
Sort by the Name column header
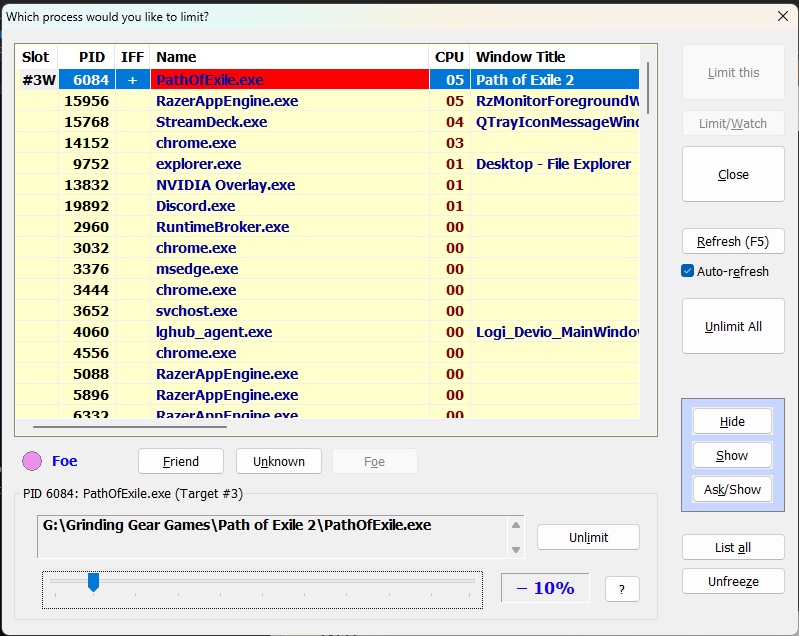(289, 57)
